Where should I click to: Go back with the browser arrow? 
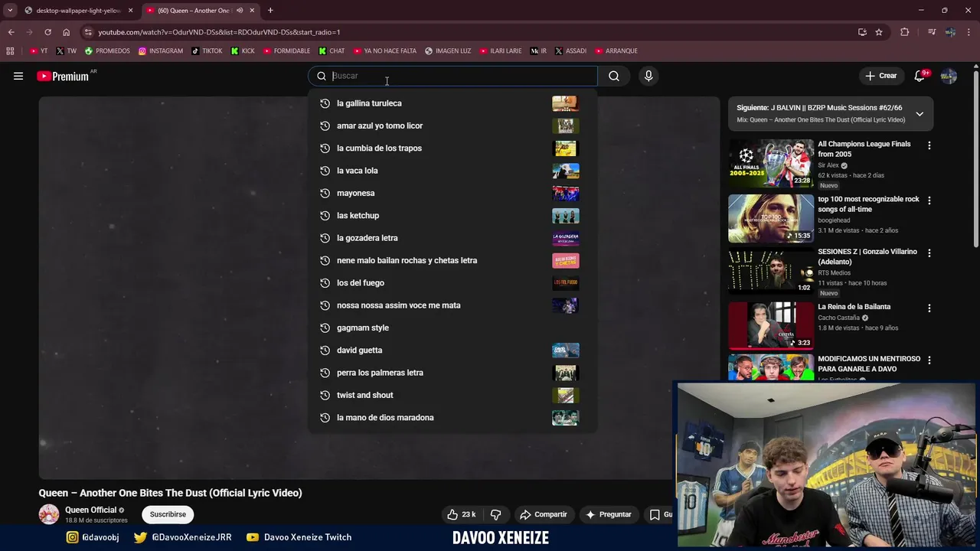coord(11,32)
